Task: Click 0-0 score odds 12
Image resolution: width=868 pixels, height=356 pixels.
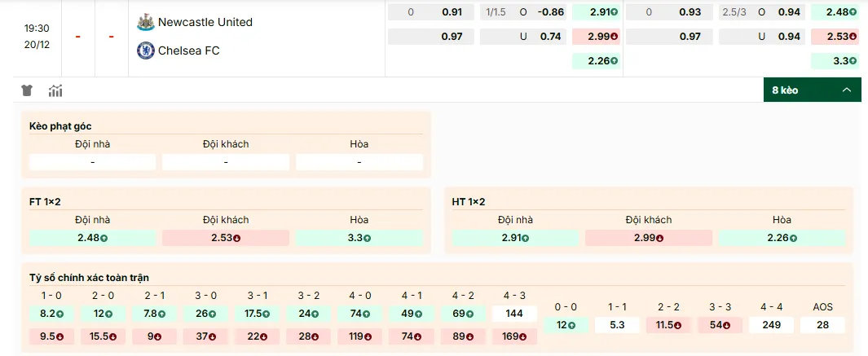Action: (x=566, y=325)
